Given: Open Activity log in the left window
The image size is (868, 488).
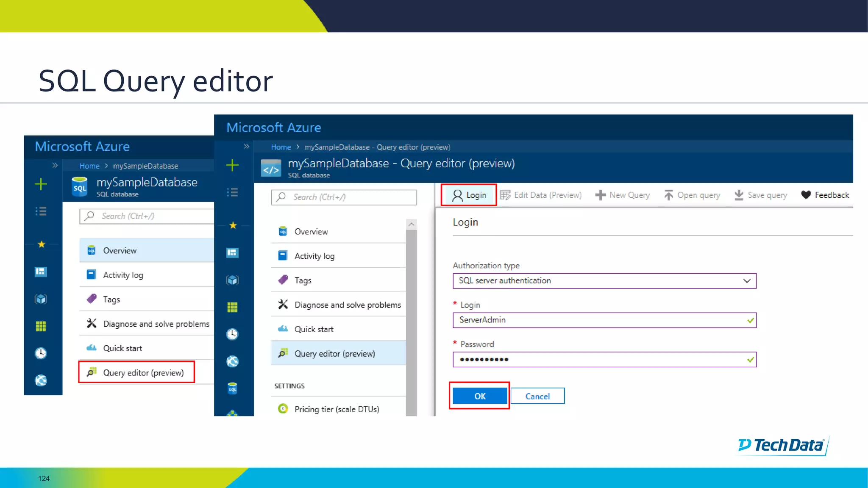Looking at the screenshot, I should 147,275.
